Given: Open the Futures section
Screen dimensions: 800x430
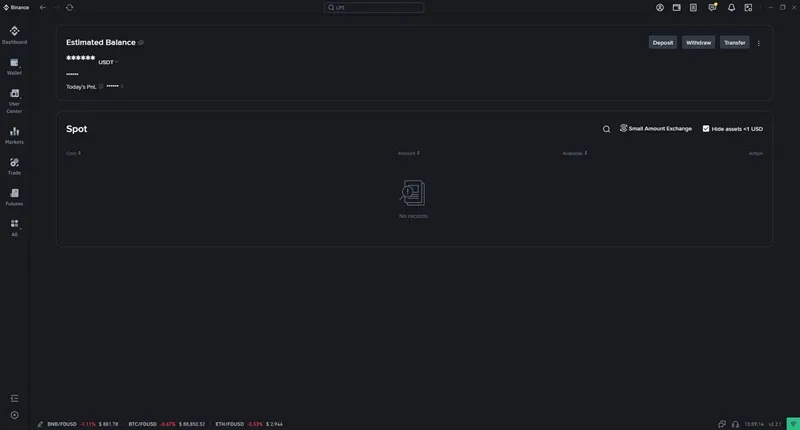Looking at the screenshot, I should (14, 197).
